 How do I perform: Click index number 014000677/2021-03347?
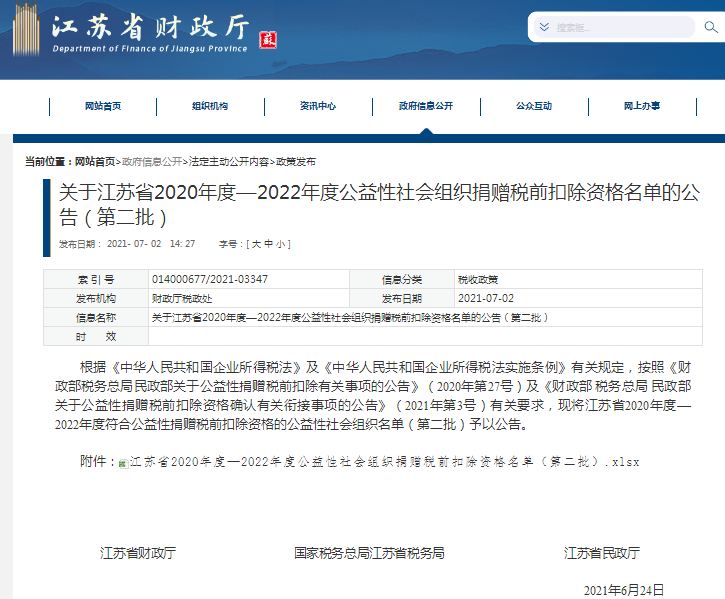[210, 279]
